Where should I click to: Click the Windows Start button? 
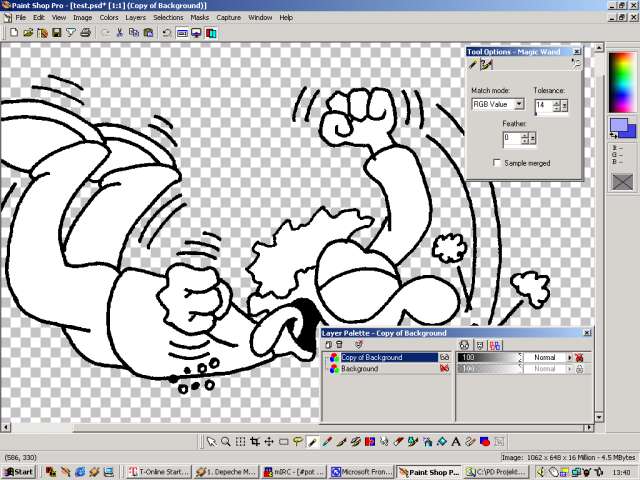(18, 472)
